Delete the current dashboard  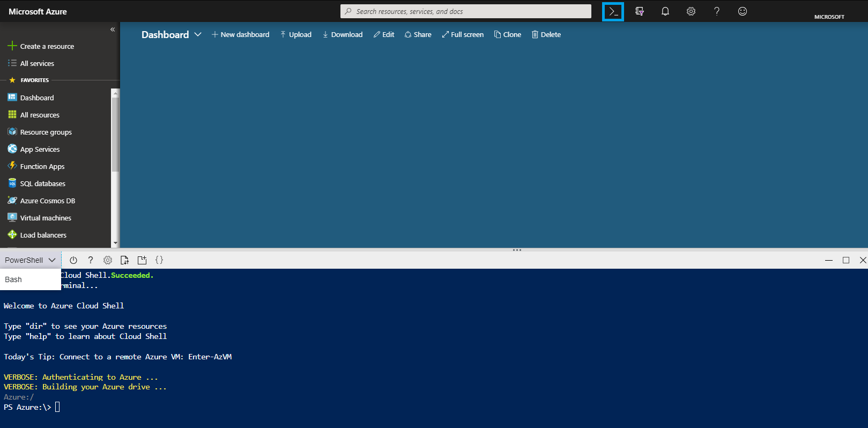(546, 34)
